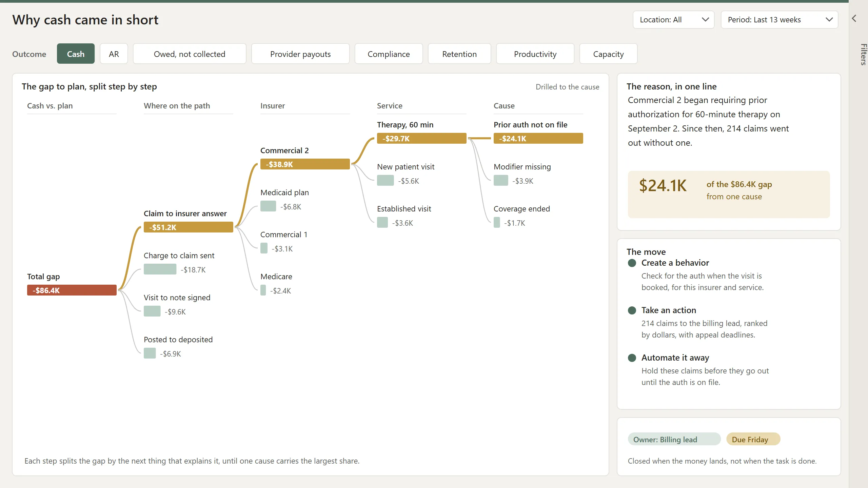Click the Filters vertical pane label
The image size is (868, 488).
tap(863, 54)
